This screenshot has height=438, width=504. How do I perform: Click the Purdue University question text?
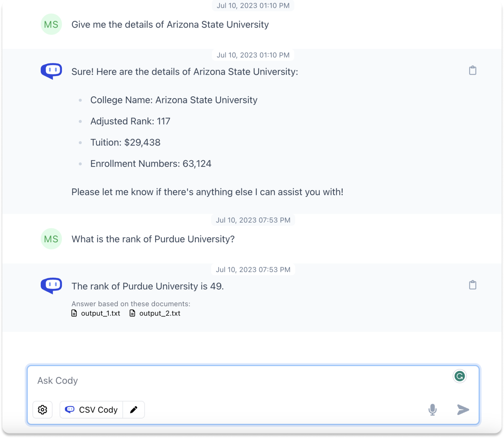153,239
